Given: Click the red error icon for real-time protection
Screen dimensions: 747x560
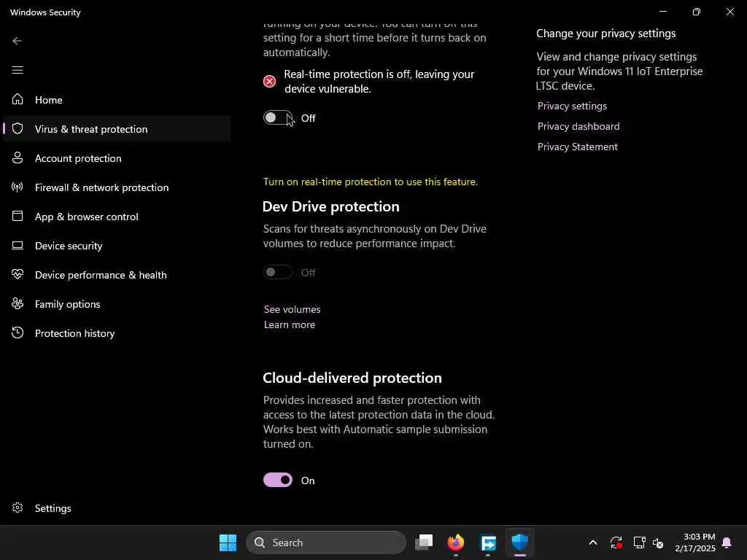Looking at the screenshot, I should pyautogui.click(x=269, y=82).
